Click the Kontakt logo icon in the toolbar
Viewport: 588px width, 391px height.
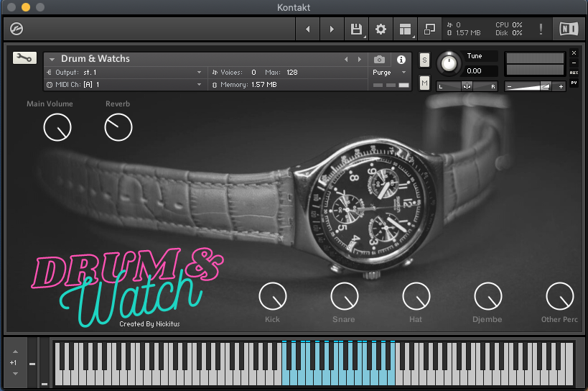pos(17,29)
